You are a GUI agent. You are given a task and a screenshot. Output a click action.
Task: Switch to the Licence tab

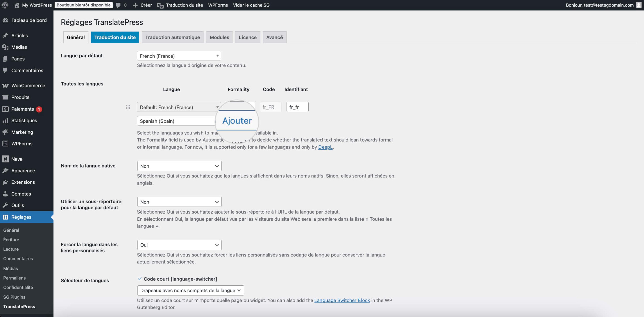[248, 37]
